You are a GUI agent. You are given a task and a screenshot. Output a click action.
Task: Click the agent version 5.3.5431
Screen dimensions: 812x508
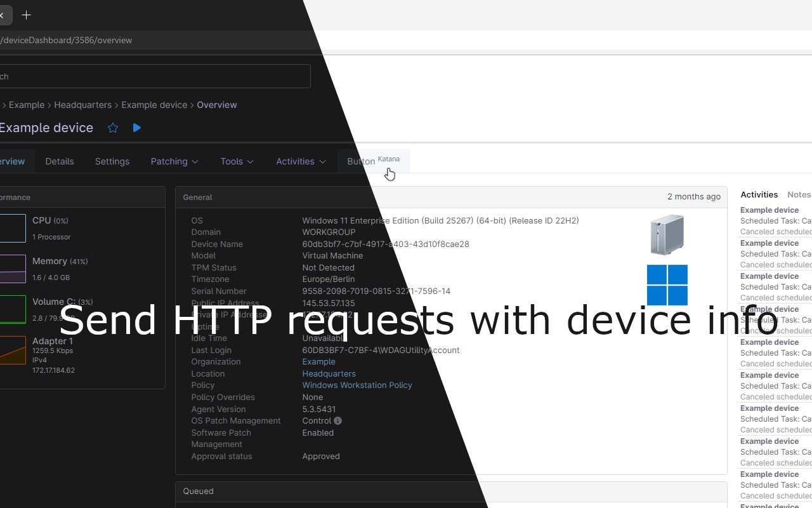click(319, 410)
